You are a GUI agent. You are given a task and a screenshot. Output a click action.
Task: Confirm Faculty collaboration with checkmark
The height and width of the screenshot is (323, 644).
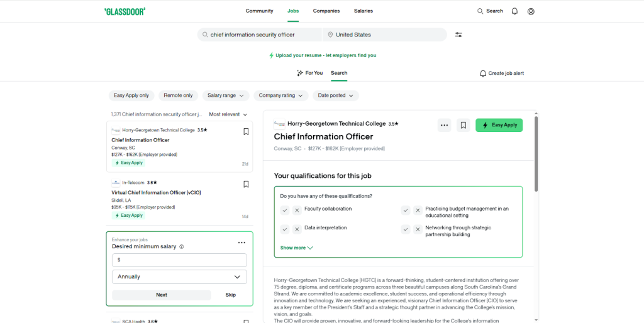coord(285,211)
